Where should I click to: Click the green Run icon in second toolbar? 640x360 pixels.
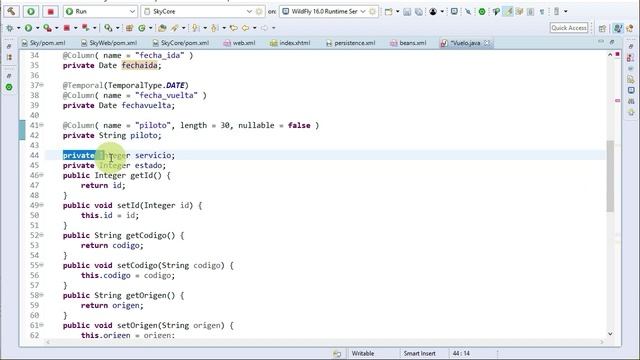tap(28, 28)
